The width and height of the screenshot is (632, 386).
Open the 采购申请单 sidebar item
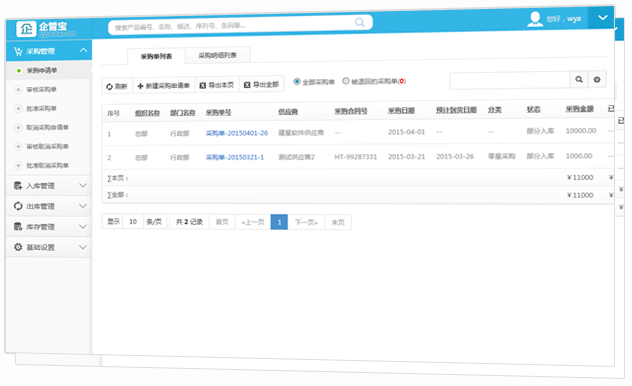[42, 71]
